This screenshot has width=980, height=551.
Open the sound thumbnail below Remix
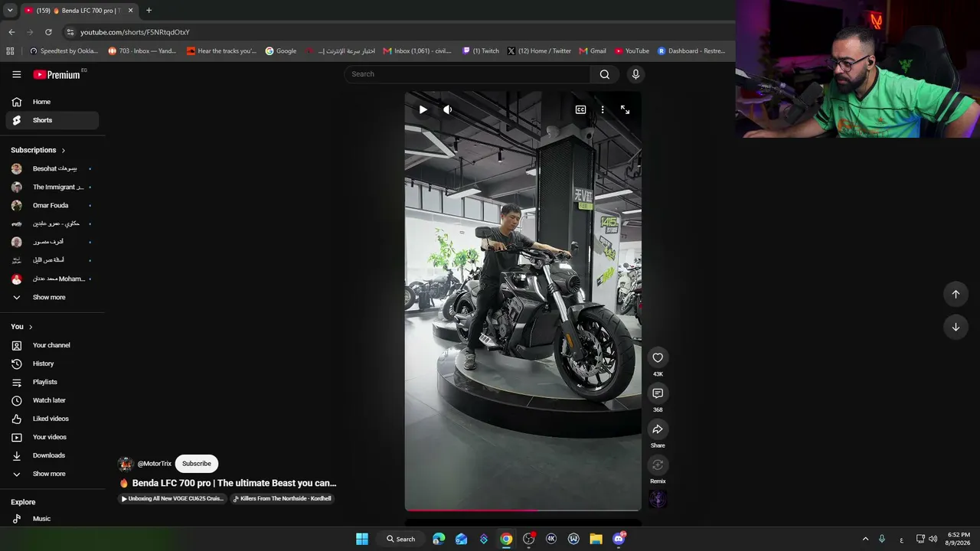pyautogui.click(x=658, y=499)
